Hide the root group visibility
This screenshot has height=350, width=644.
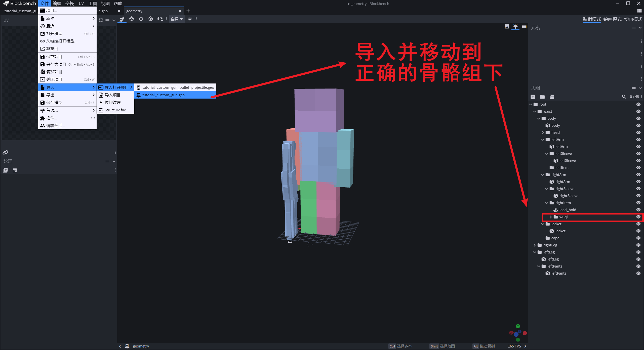tap(638, 104)
